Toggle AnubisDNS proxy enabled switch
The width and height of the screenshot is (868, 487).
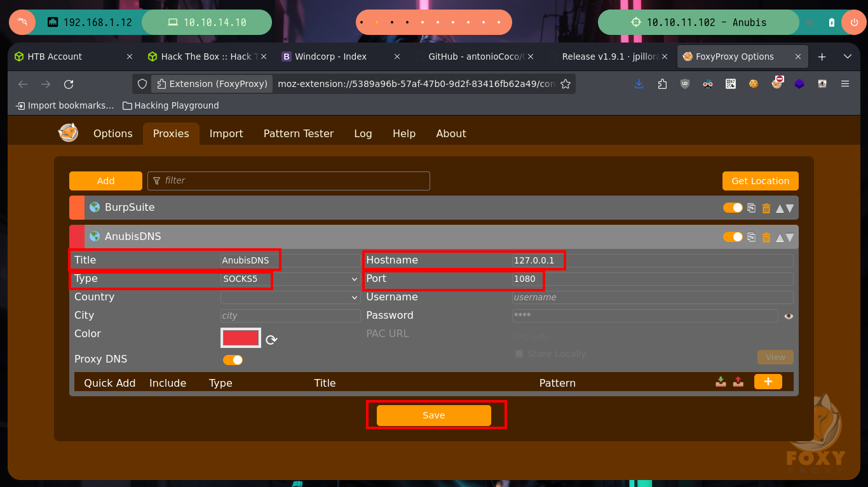point(733,237)
